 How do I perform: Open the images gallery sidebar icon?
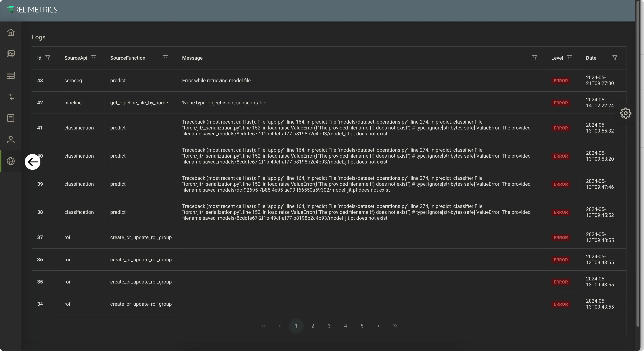point(11,54)
